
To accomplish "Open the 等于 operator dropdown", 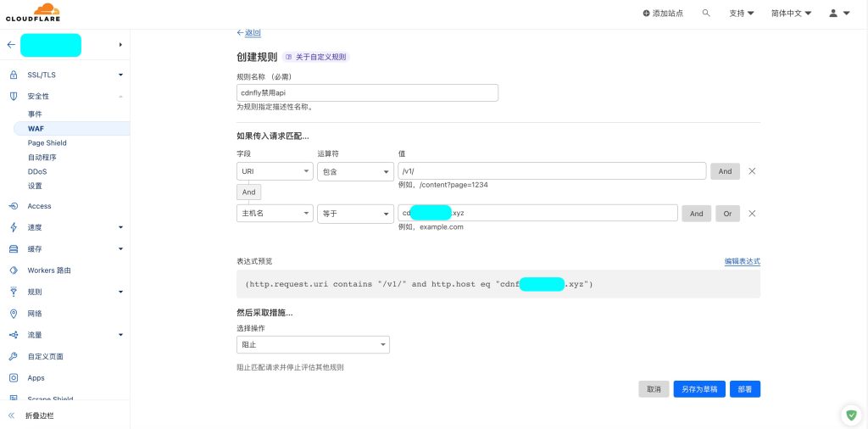I will (355, 214).
